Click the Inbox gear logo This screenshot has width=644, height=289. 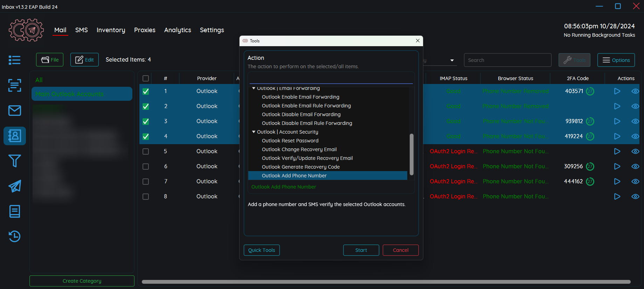(26, 30)
